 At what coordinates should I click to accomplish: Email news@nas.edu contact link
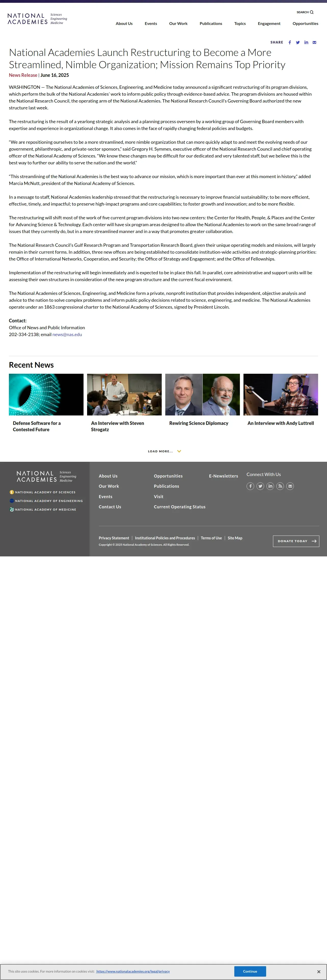coord(67,334)
